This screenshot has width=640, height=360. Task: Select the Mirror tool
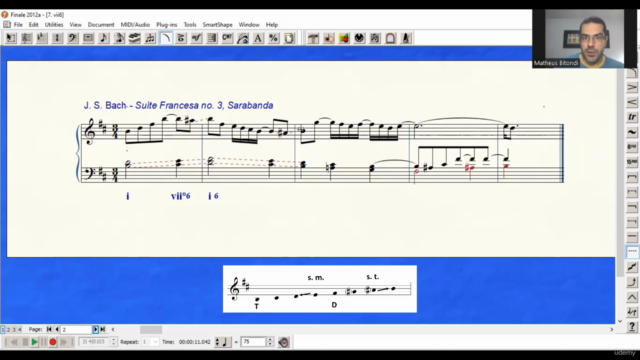(375, 38)
